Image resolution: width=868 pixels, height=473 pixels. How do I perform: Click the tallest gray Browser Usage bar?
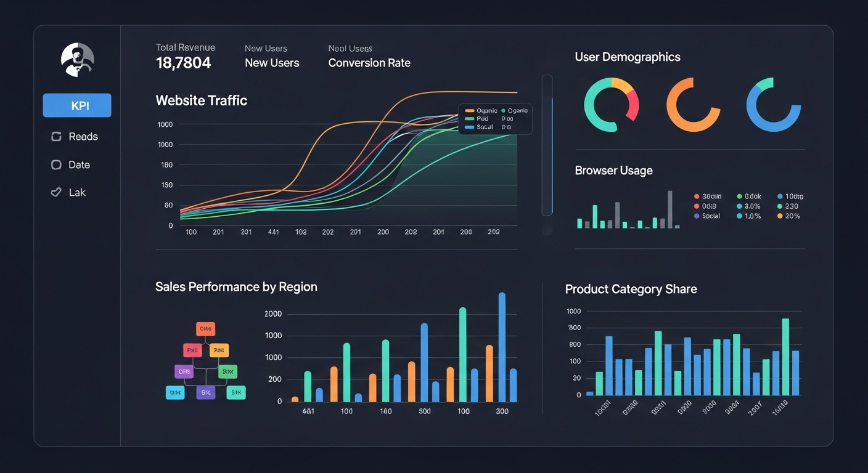click(670, 209)
